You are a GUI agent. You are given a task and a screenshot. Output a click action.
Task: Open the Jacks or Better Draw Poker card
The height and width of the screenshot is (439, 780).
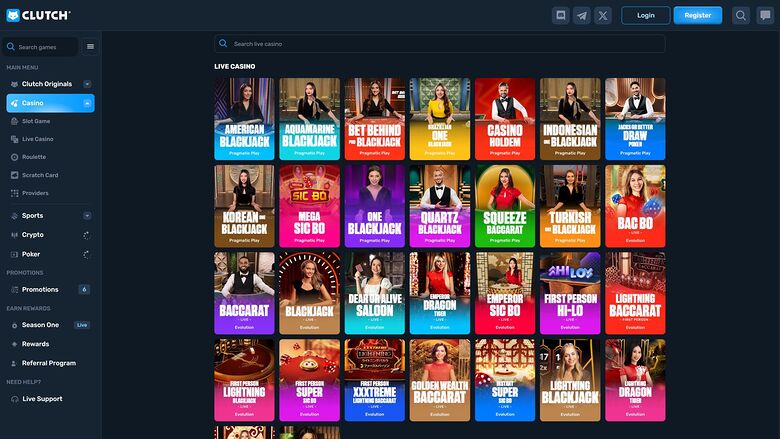pyautogui.click(x=635, y=119)
